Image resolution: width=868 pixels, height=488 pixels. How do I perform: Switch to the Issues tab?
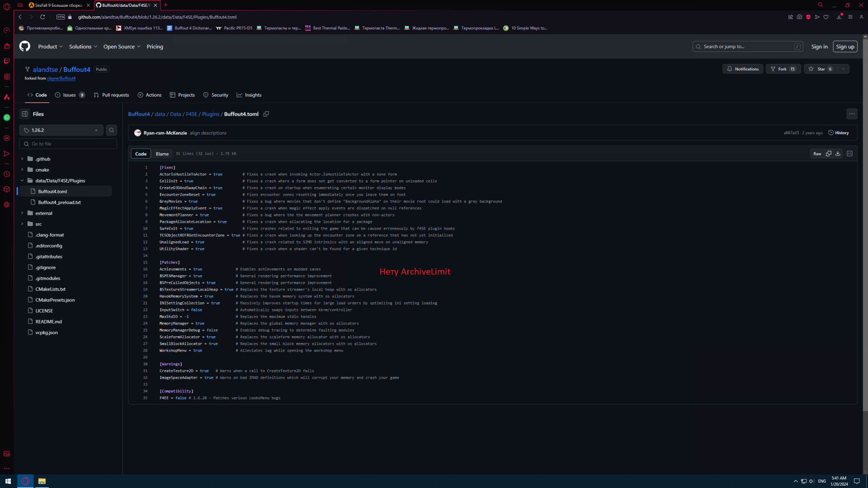[x=70, y=95]
